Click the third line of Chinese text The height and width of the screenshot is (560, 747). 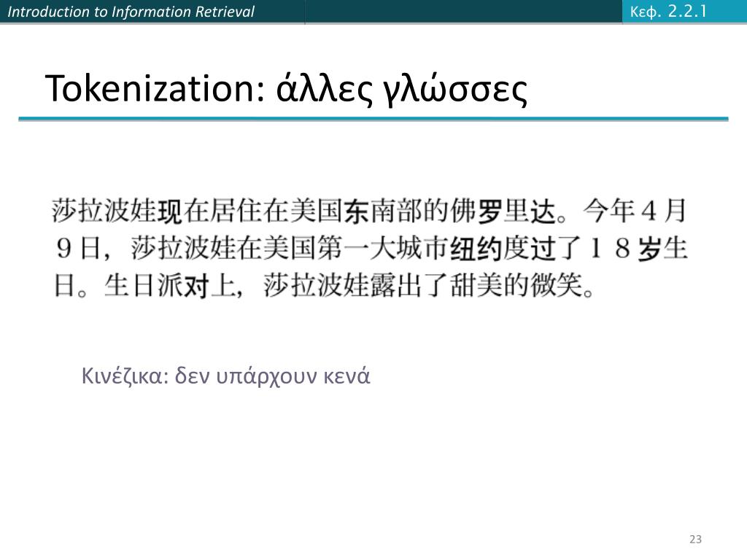324,285
